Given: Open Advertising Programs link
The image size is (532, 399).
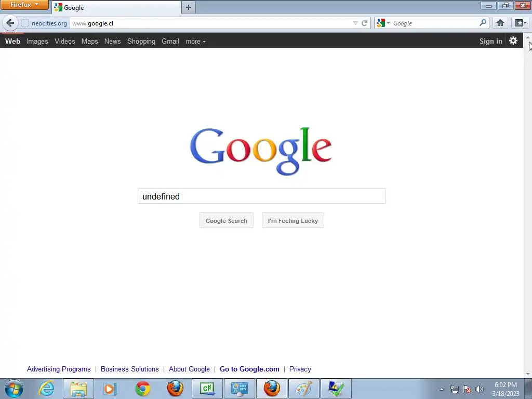Looking at the screenshot, I should 59,369.
